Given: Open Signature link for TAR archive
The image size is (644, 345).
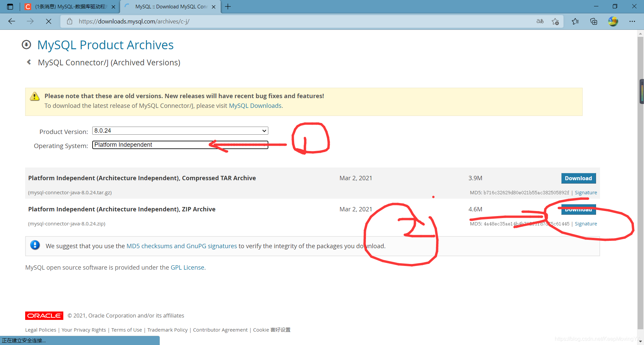Looking at the screenshot, I should 586,193.
